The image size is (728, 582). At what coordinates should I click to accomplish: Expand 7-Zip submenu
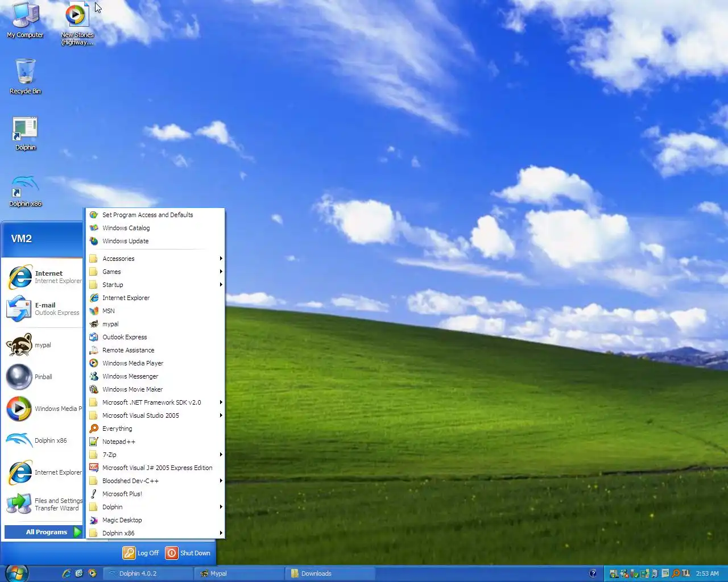coord(155,455)
